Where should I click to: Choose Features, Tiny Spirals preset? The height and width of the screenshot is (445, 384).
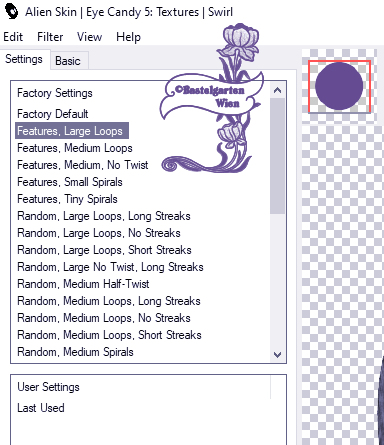67,199
